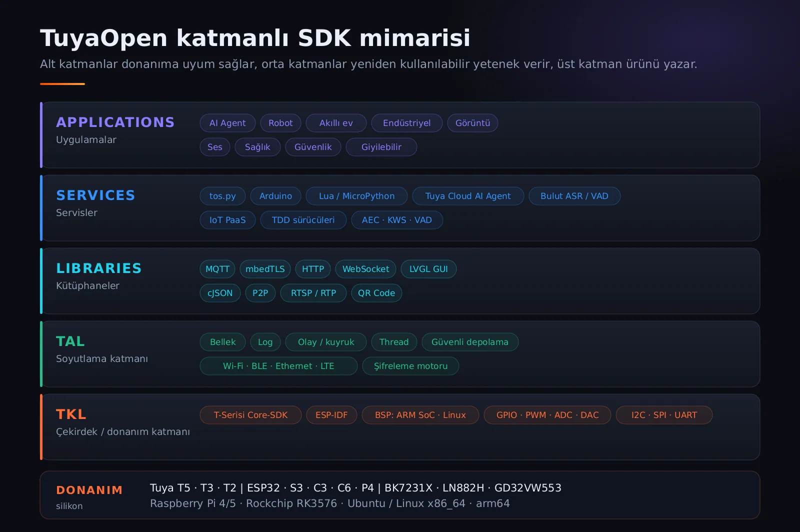Select the Şifreleme motoru tag
The height and width of the screenshot is (532, 800).
[x=410, y=366]
